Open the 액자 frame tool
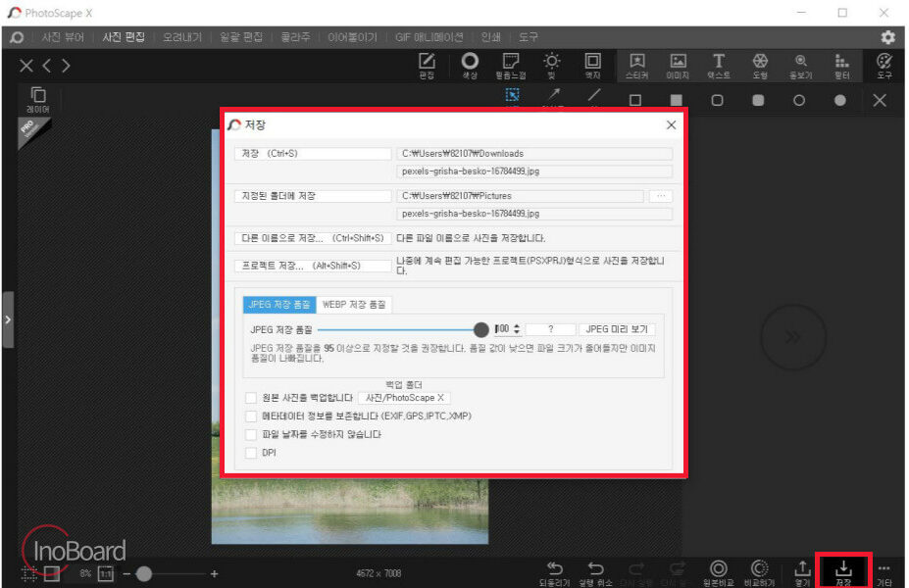 592,66
